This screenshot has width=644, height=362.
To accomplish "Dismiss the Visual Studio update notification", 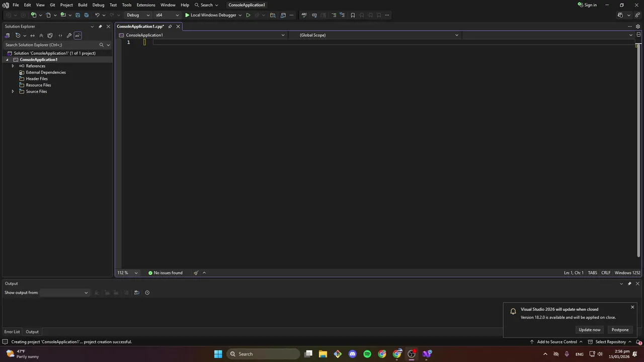I will pyautogui.click(x=632, y=307).
